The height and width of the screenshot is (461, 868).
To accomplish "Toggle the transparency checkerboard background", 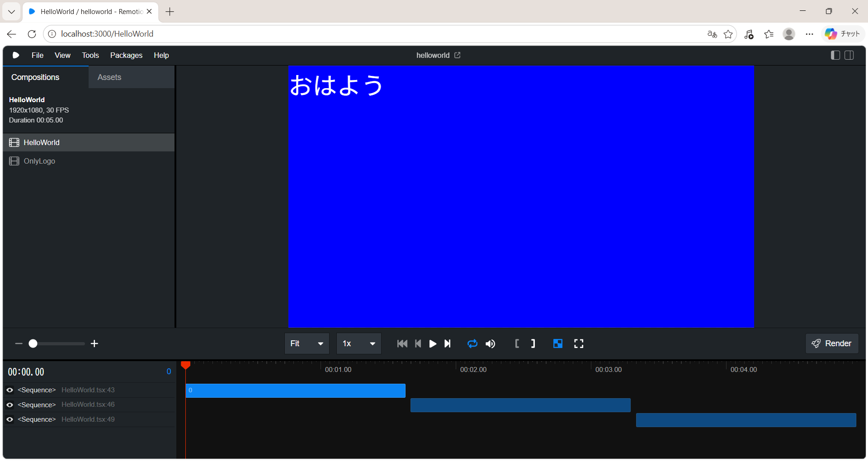I will click(x=558, y=344).
